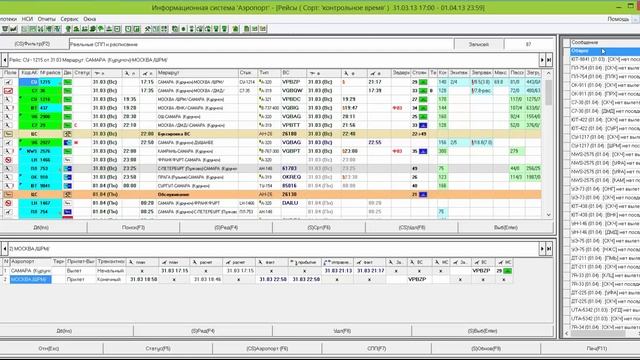Viewport: 640px width, 360px height.
Task: Select flight ПЛ 753 row
Action: [271, 168]
